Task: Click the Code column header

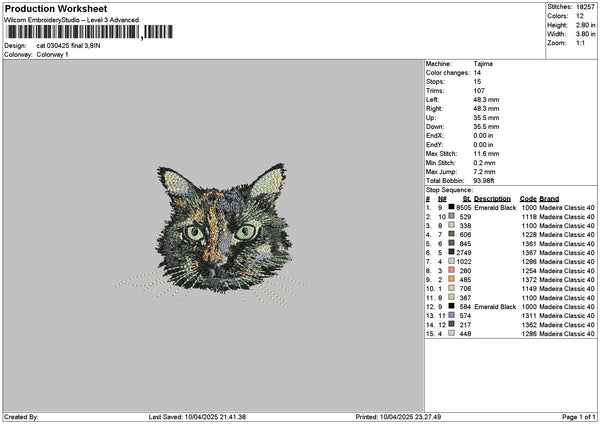Action: [x=528, y=198]
